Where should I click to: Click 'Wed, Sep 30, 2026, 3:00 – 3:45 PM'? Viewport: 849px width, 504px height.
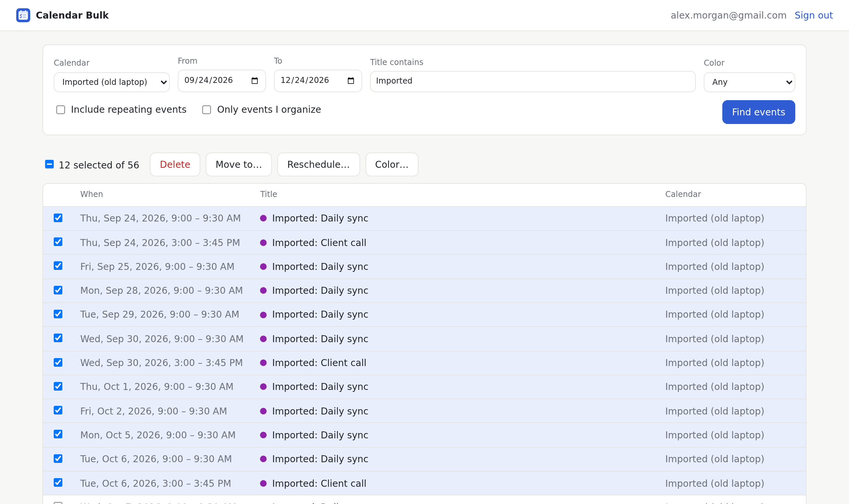[161, 363]
